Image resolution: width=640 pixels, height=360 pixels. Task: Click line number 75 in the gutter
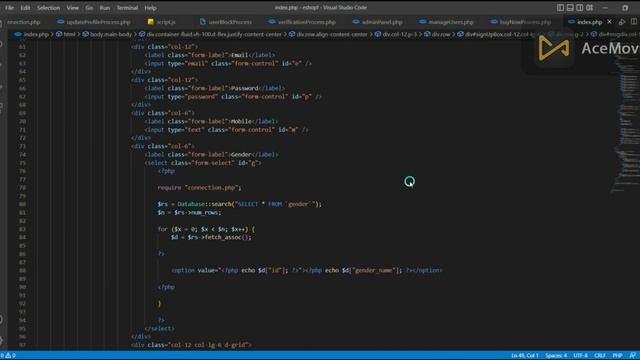coord(22,163)
